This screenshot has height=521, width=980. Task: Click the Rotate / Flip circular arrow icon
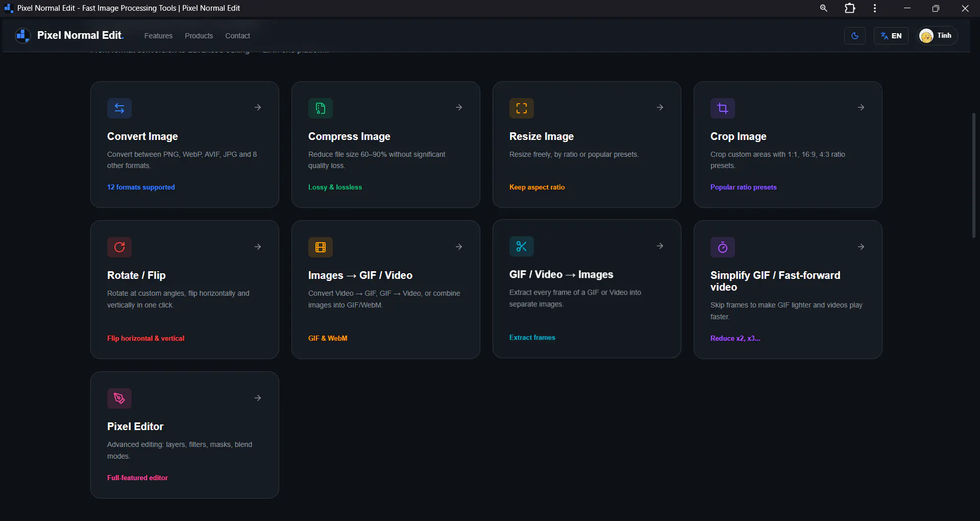click(x=119, y=247)
